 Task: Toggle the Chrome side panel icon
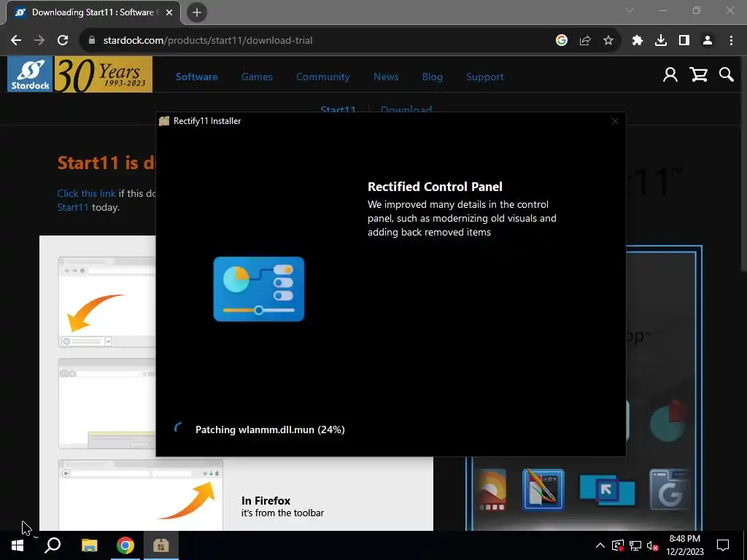coord(684,41)
